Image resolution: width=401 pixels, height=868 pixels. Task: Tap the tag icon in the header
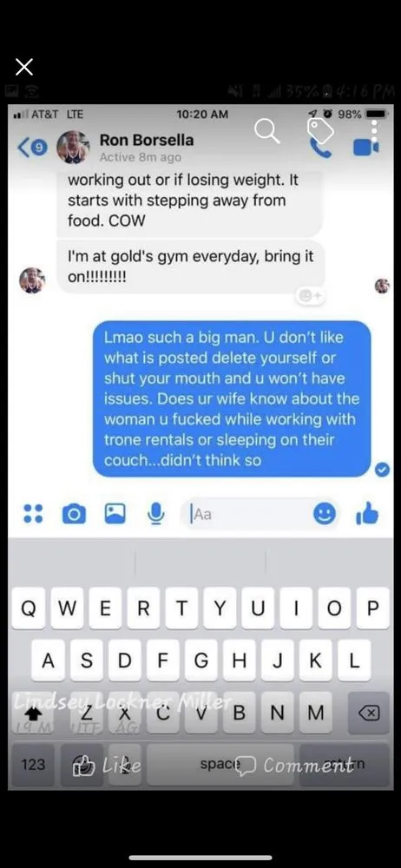320,131
